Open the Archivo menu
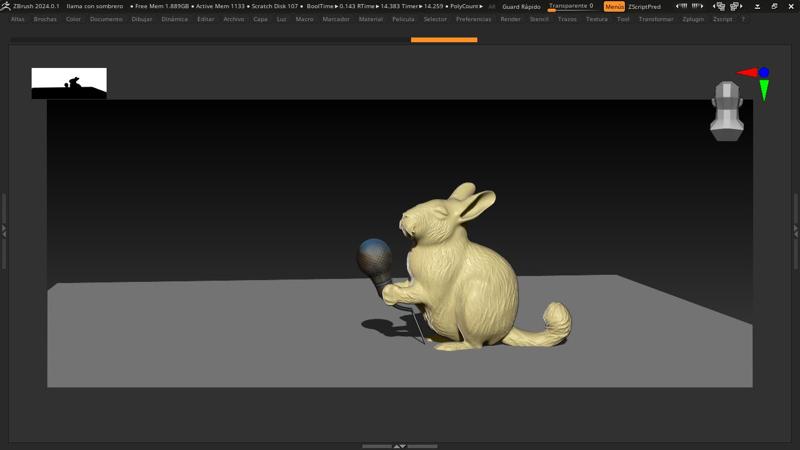 234,19
